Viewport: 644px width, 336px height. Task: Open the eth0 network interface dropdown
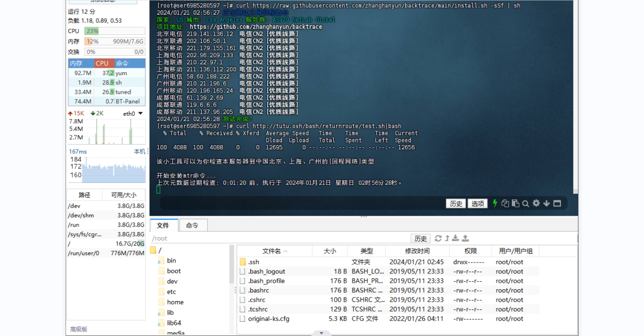141,114
